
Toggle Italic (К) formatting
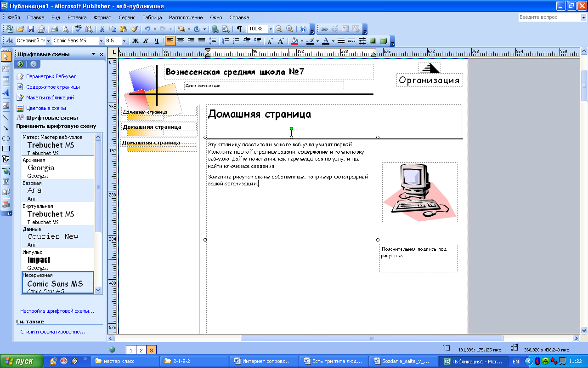pos(146,41)
